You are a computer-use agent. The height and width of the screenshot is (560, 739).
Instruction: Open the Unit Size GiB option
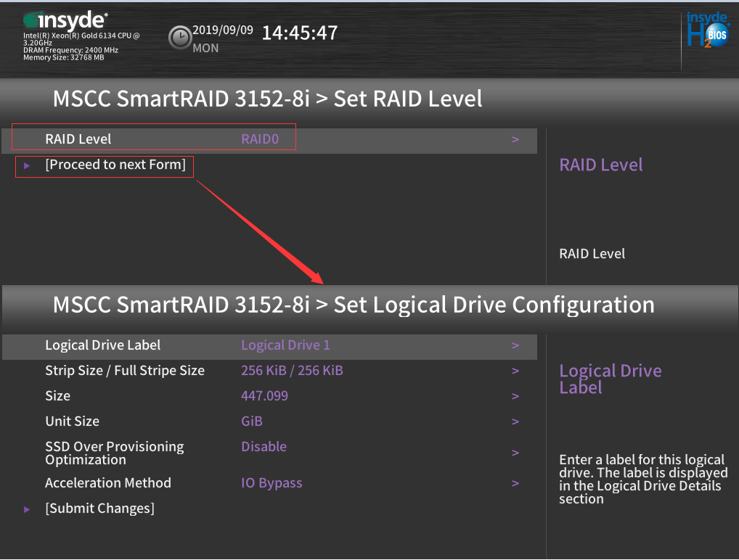coord(269,421)
